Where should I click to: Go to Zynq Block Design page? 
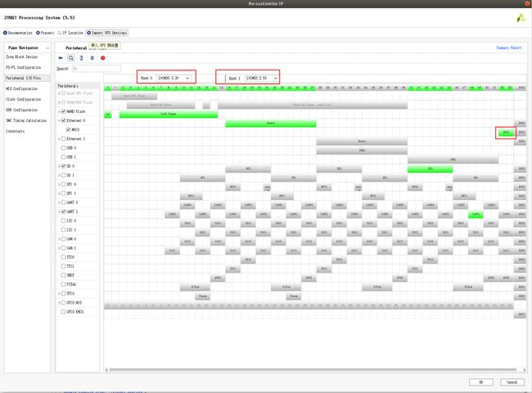[22, 57]
